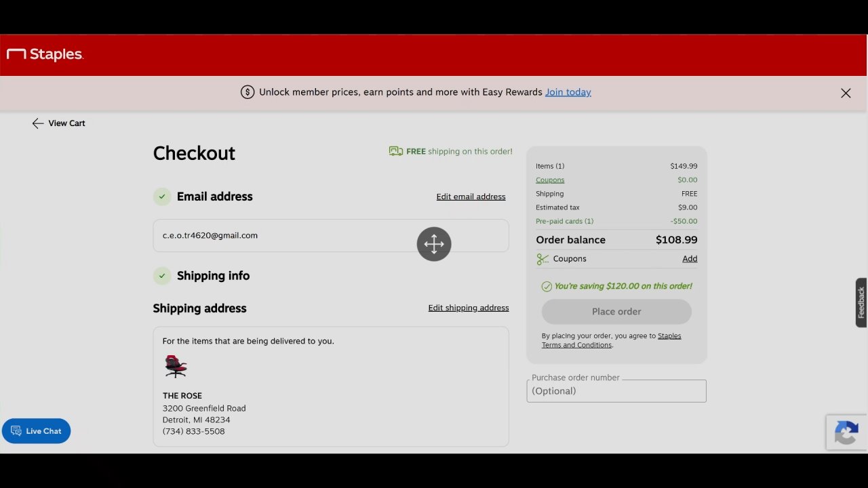The width and height of the screenshot is (868, 488).
Task: Click the Estimated tax $9.00 value
Action: point(688,207)
